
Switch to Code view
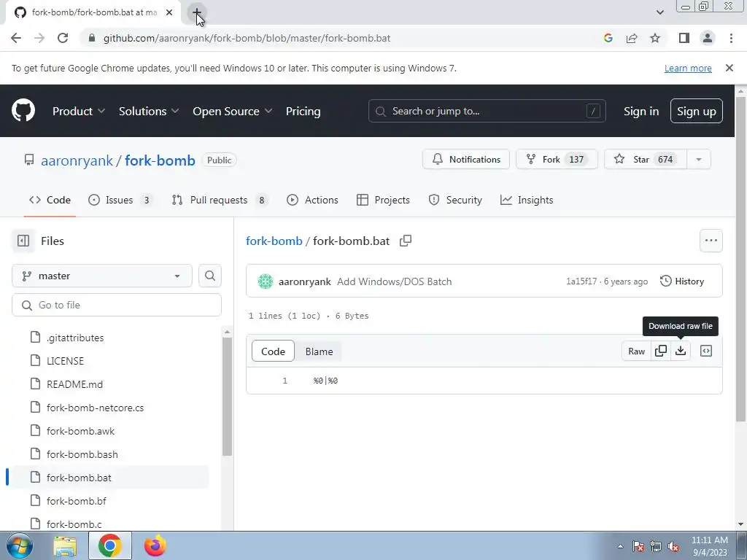coord(273,351)
